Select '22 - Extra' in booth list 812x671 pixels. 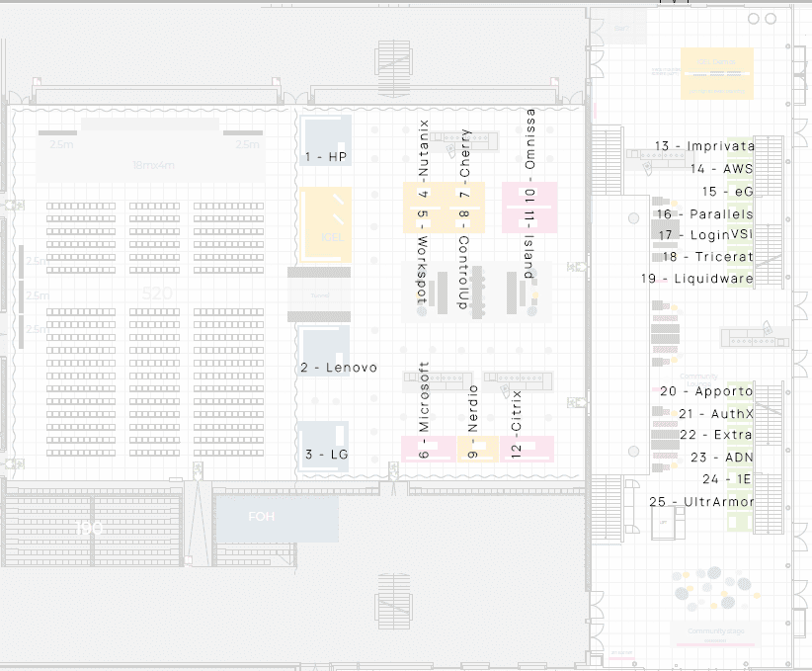click(x=716, y=435)
